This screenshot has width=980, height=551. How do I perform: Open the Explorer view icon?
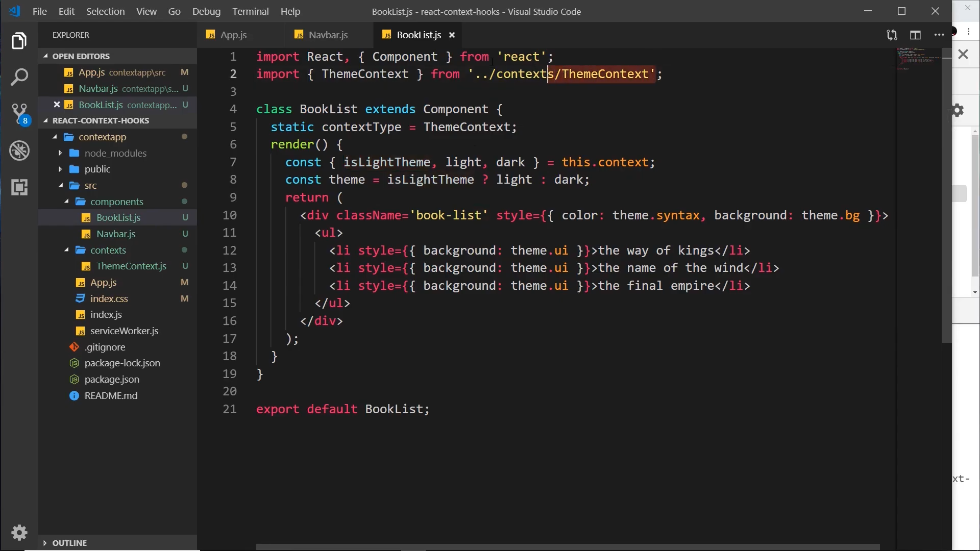(x=19, y=41)
